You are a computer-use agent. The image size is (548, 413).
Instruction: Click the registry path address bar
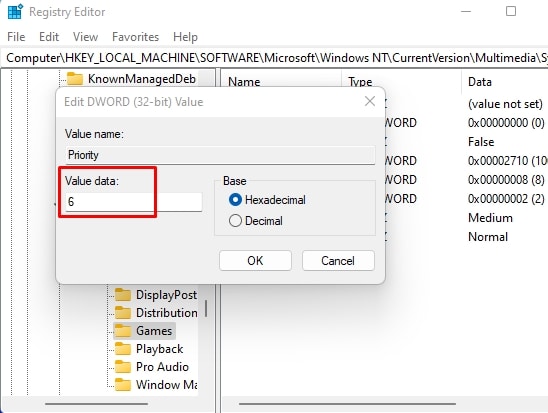[274, 58]
